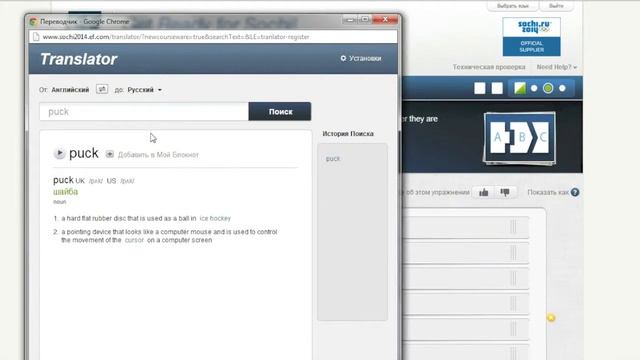The image size is (640, 360).
Task: Click the yellow star marker
Action: click(551, 318)
